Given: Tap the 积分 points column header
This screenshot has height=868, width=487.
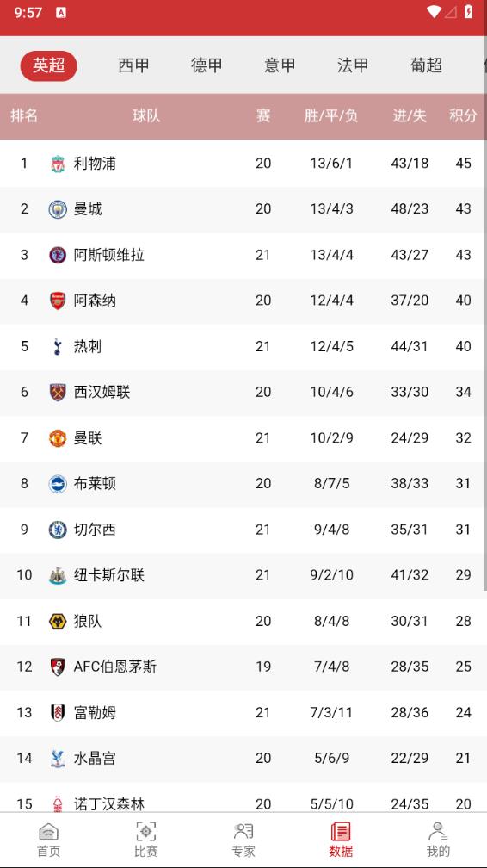Looking at the screenshot, I should (x=463, y=115).
